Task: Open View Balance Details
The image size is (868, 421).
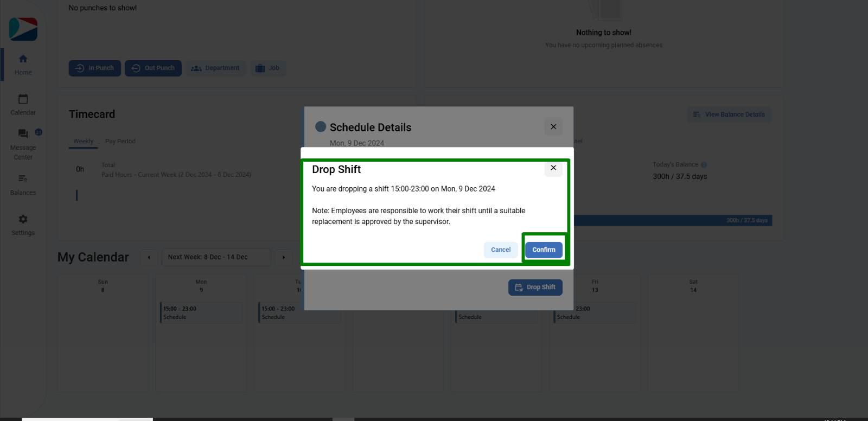Action: click(729, 114)
